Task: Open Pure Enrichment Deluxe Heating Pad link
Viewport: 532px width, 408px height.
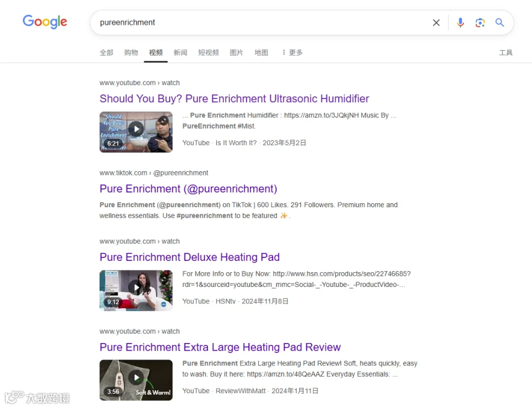Action: [189, 257]
